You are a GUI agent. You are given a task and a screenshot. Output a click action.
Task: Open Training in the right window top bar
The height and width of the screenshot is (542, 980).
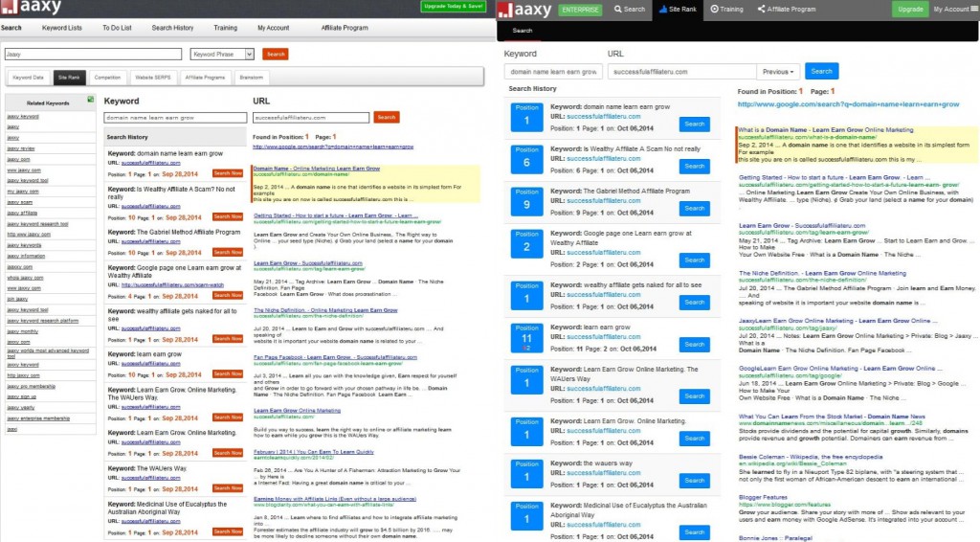[727, 10]
